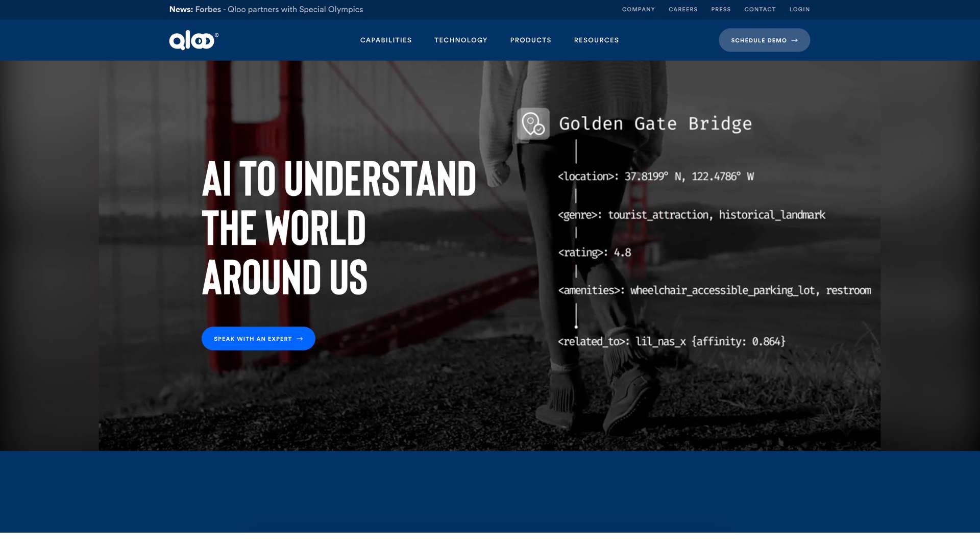Click the 'AI to understand the world around us' headline

coord(339,228)
